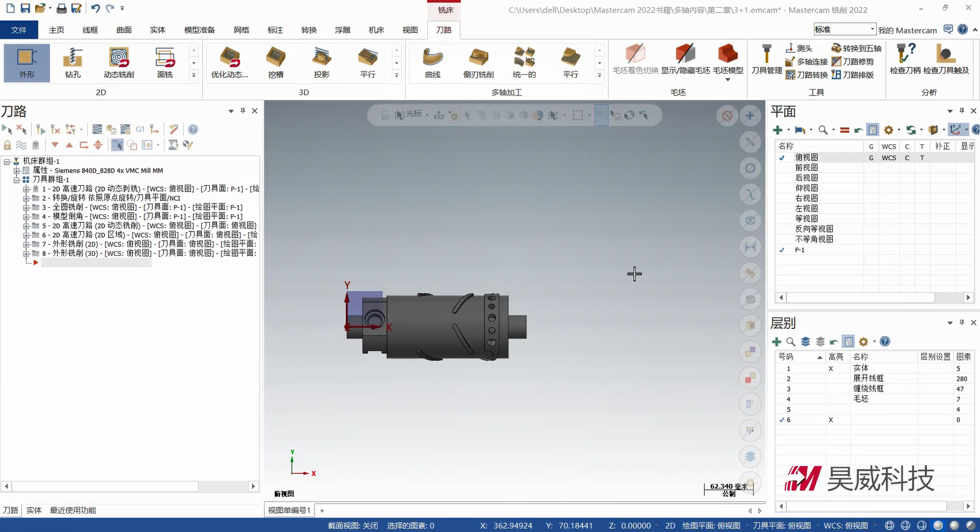Choose the 投影 project toolpath
The width and height of the screenshot is (980, 532).
(x=322, y=63)
